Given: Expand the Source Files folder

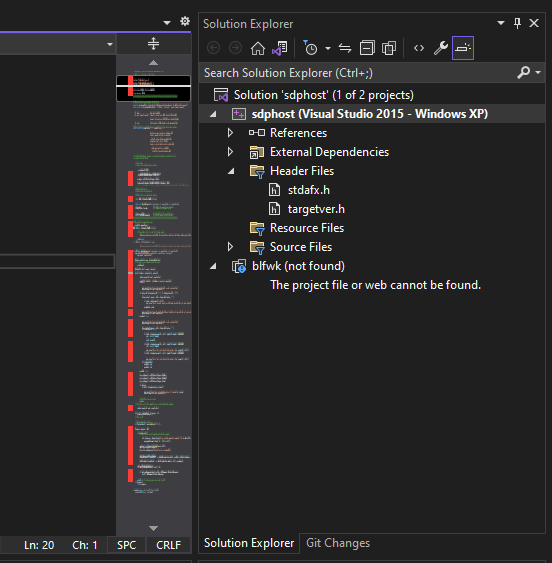Looking at the screenshot, I should tap(231, 247).
